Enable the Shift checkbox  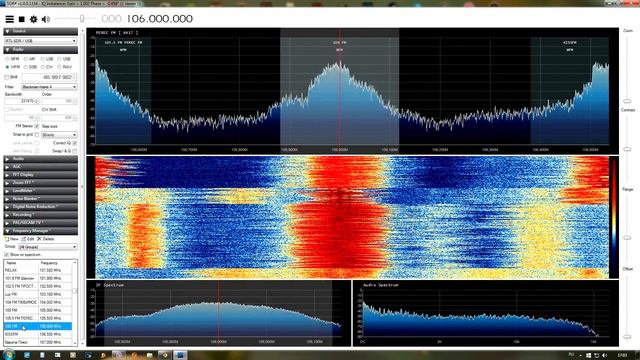pos(7,77)
